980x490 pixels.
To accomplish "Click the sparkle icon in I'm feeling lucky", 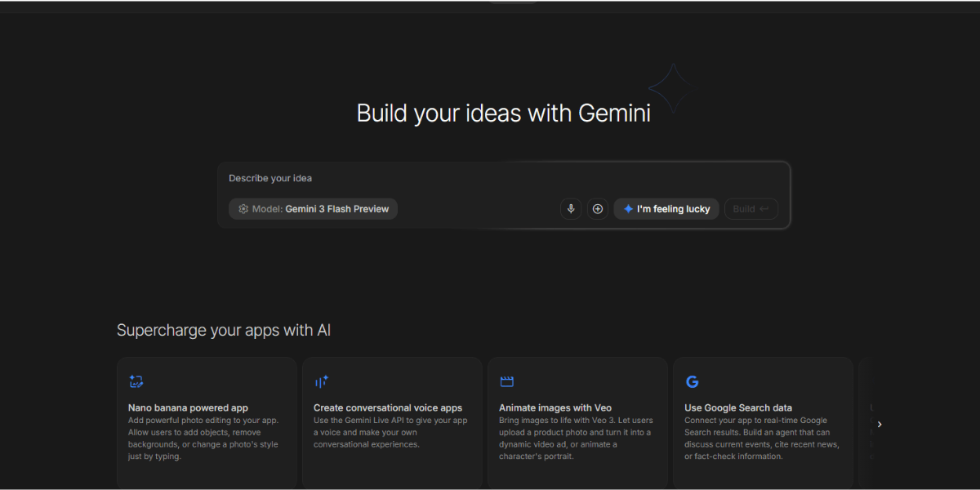I will pyautogui.click(x=628, y=209).
